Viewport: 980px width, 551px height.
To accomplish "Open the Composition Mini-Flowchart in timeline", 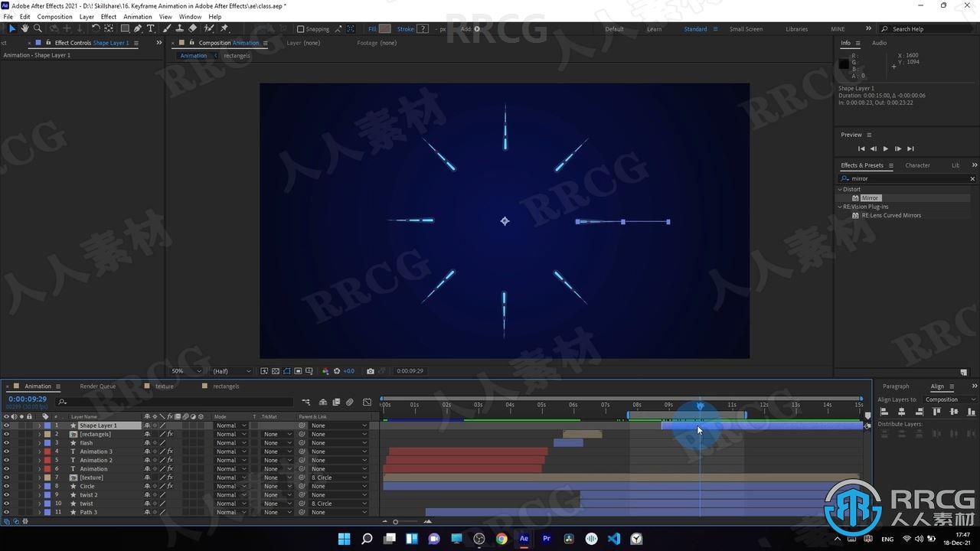I will 305,402.
